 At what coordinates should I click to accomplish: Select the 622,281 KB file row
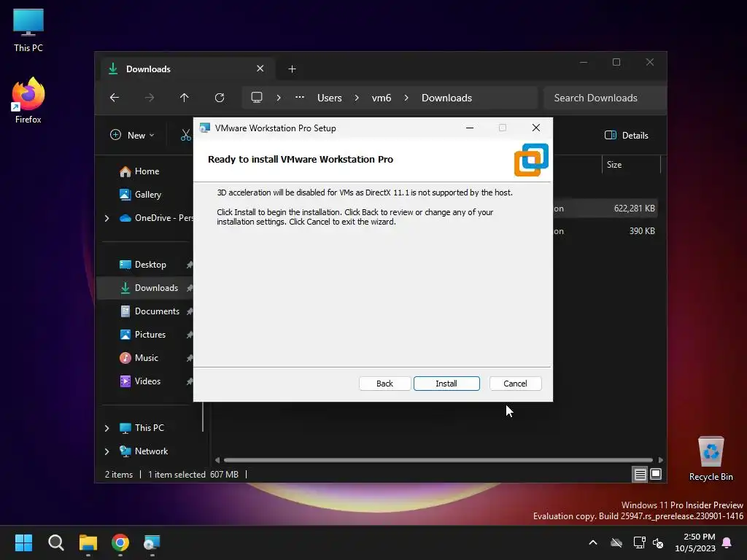pos(605,209)
